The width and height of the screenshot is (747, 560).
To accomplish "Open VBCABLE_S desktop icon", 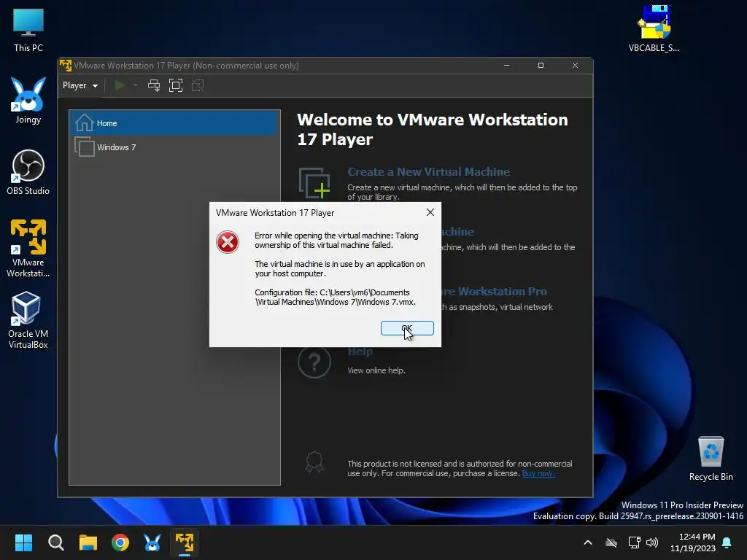I will click(x=654, y=28).
